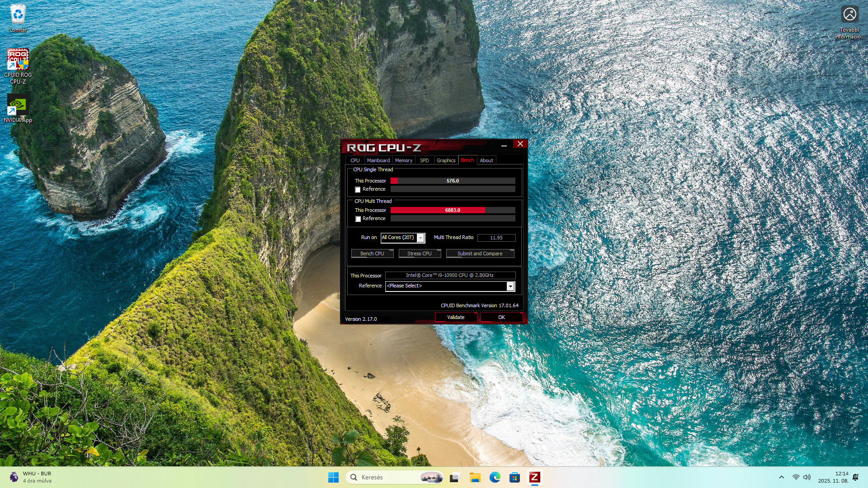Enable Multi Thread Reference checkbox
The height and width of the screenshot is (488, 868).
358,219
